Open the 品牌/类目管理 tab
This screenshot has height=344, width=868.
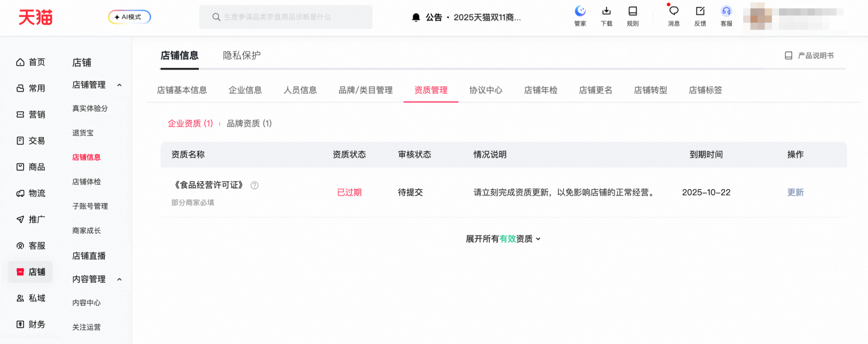click(366, 90)
